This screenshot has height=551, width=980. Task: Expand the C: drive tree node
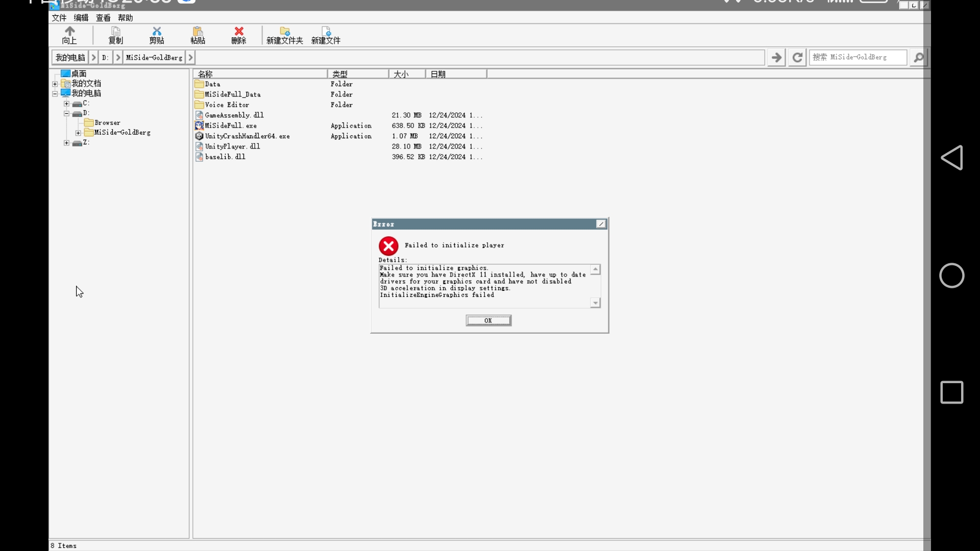point(66,104)
